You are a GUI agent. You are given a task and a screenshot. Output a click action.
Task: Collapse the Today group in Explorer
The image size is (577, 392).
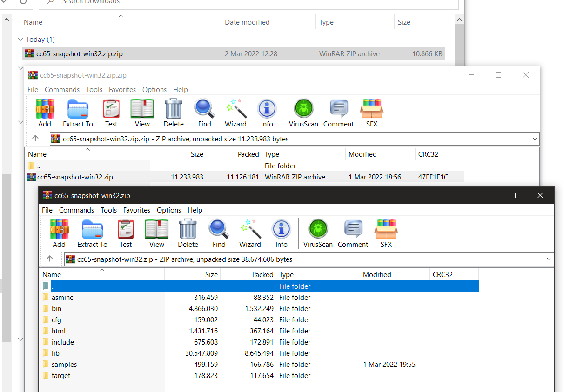click(20, 40)
